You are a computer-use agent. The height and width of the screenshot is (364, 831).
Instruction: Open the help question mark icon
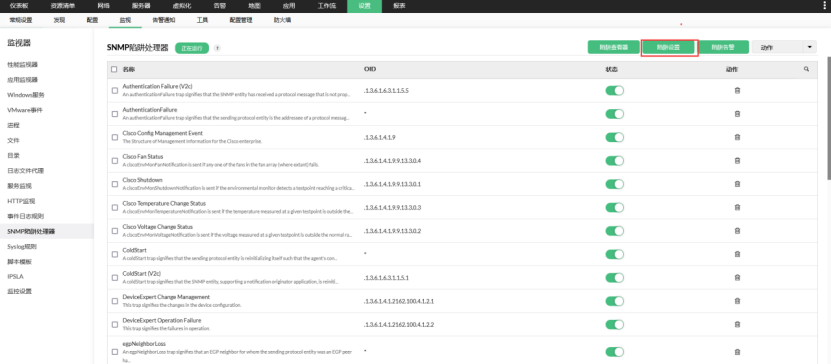pos(217,48)
